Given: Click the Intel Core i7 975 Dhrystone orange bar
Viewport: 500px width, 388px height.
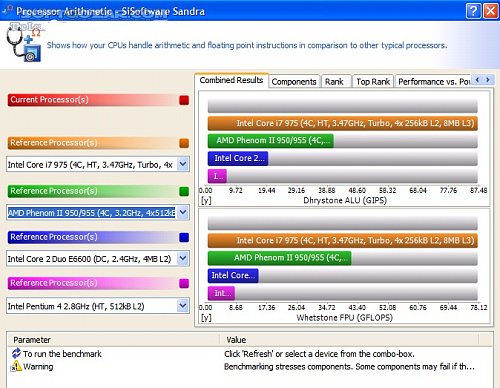Looking at the screenshot, I should tap(343, 123).
